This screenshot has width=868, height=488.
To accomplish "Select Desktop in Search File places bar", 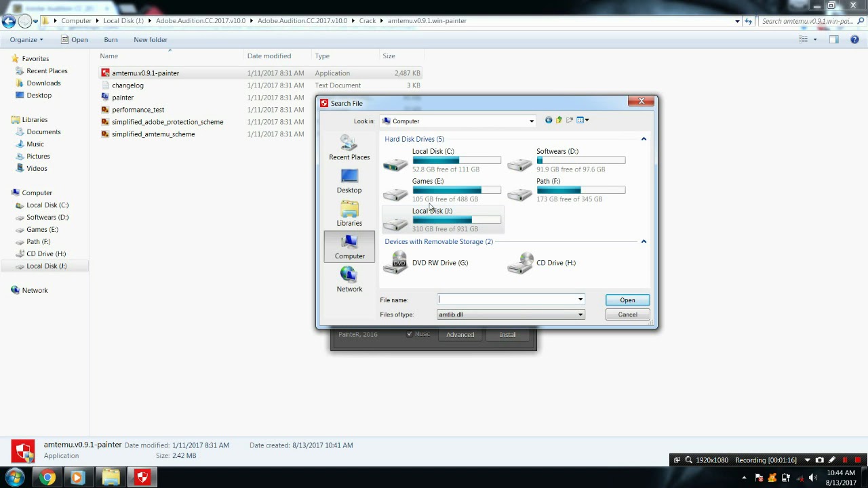I will pos(349,180).
